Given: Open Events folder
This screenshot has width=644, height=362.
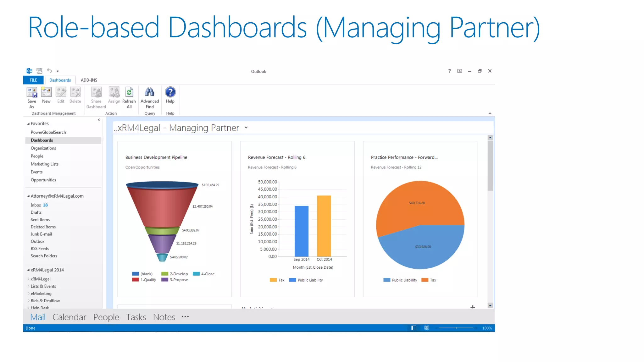Looking at the screenshot, I should [x=36, y=172].
